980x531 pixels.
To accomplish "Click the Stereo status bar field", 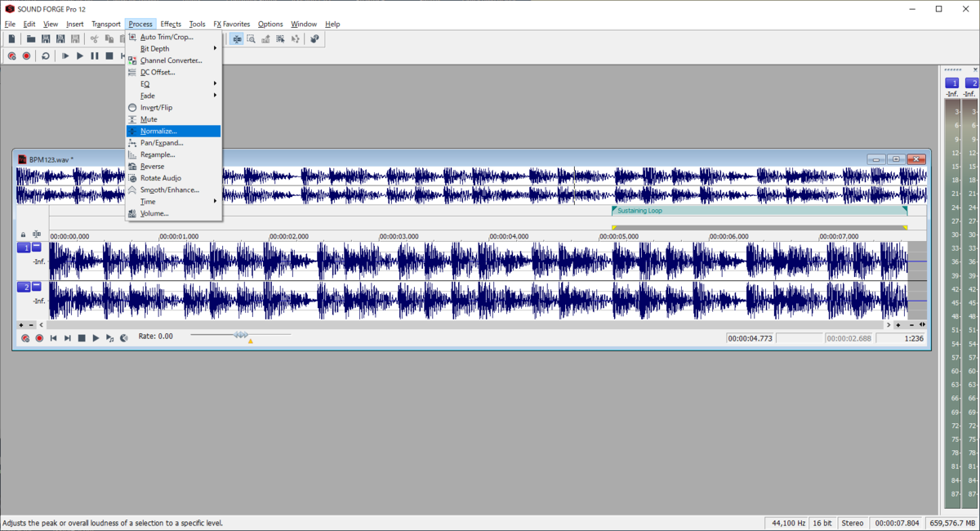I will click(x=853, y=523).
